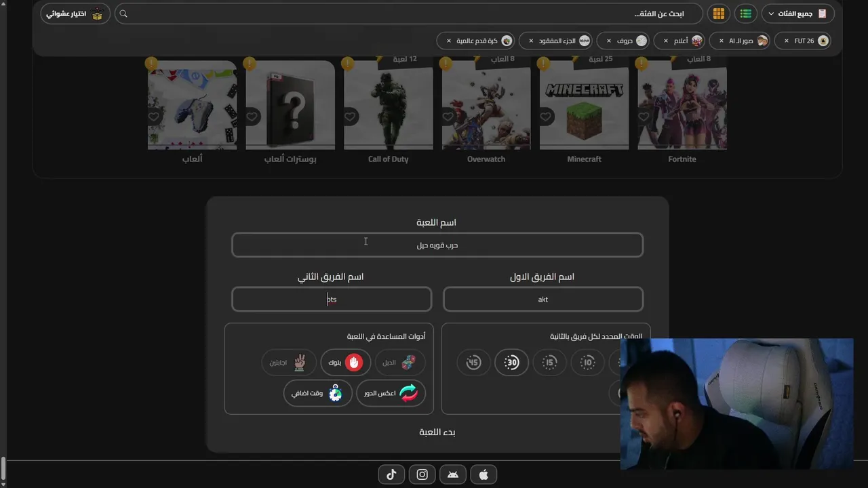The image size is (868, 488).
Task: Open info badge on Fortnite card
Action: 642,64
